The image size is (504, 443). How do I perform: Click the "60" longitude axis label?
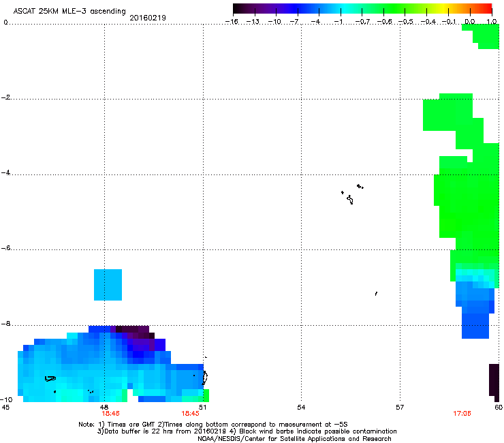(x=499, y=408)
